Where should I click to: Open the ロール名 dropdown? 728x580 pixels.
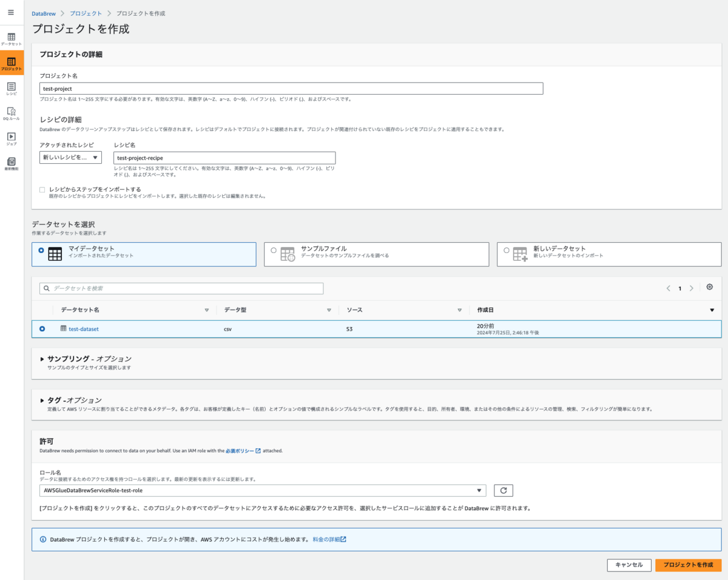point(263,490)
